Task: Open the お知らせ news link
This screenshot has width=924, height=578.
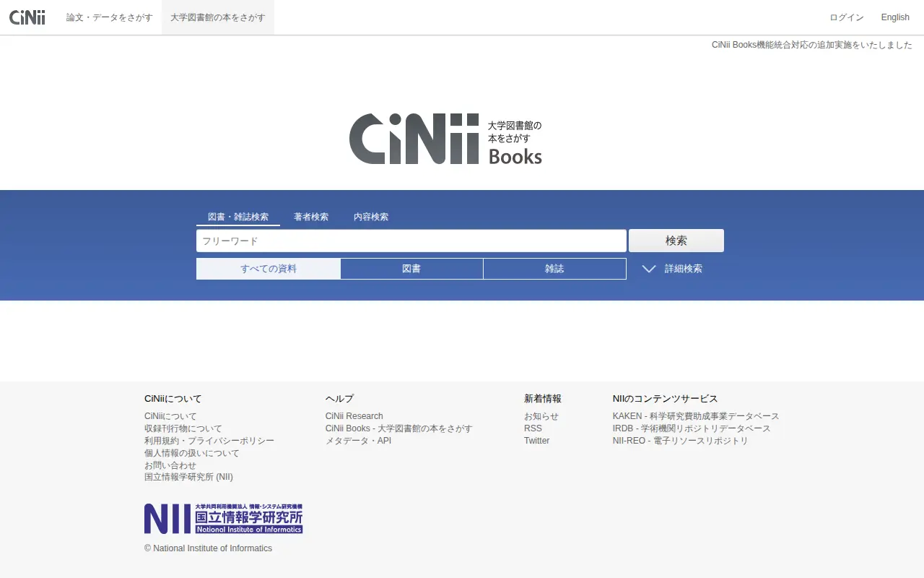Action: (541, 416)
